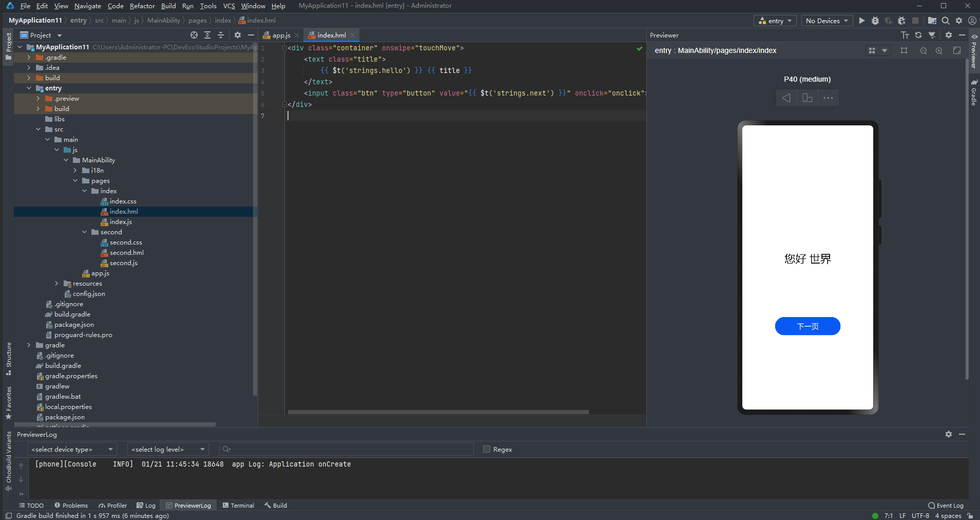980x520 pixels.
Task: Collapse the second folder
Action: [84, 232]
